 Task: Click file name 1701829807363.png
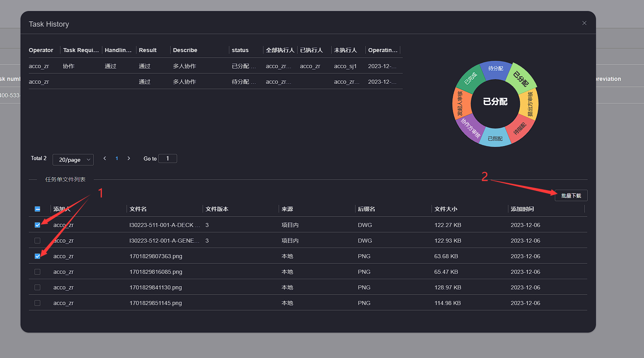(x=156, y=256)
